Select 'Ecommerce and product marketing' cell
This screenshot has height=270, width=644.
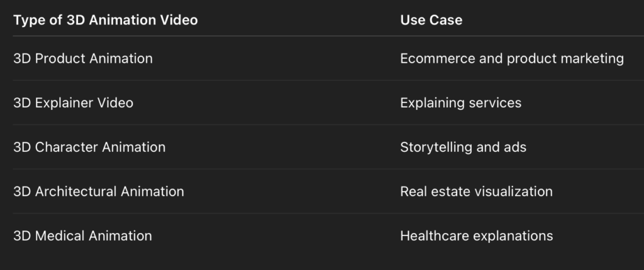511,58
